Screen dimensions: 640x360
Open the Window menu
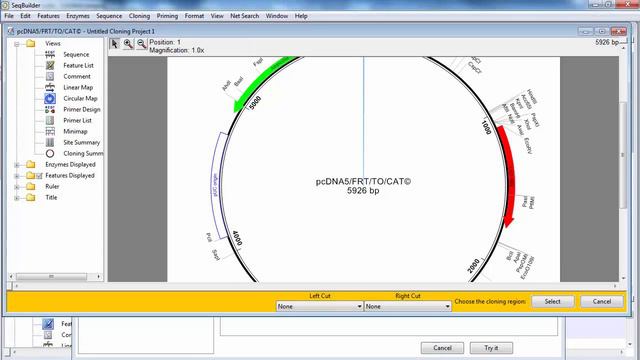pos(277,16)
